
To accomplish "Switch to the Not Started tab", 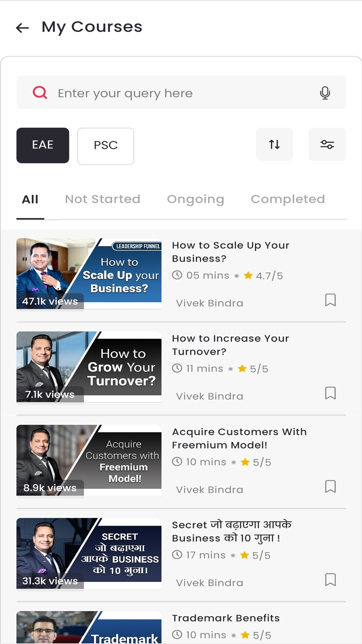I will point(103,199).
